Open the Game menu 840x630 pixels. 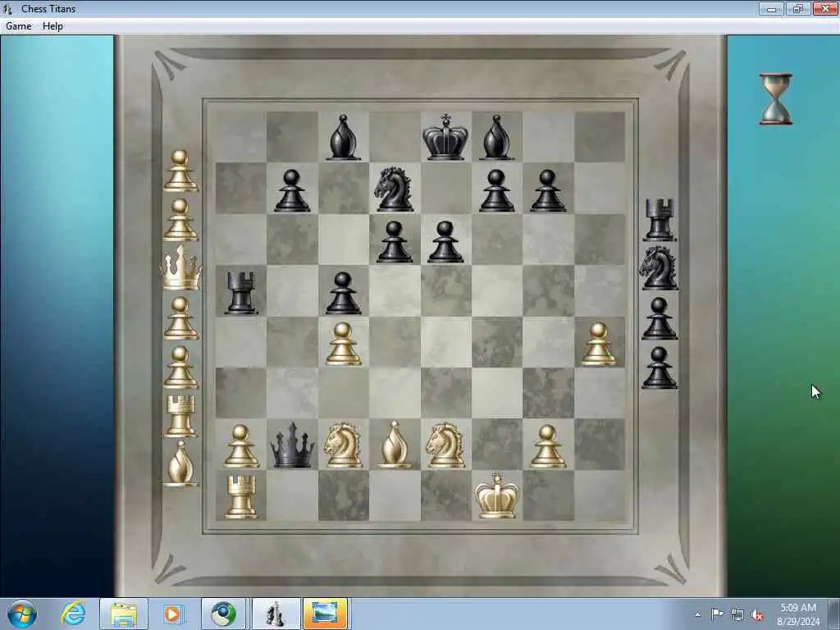point(18,25)
